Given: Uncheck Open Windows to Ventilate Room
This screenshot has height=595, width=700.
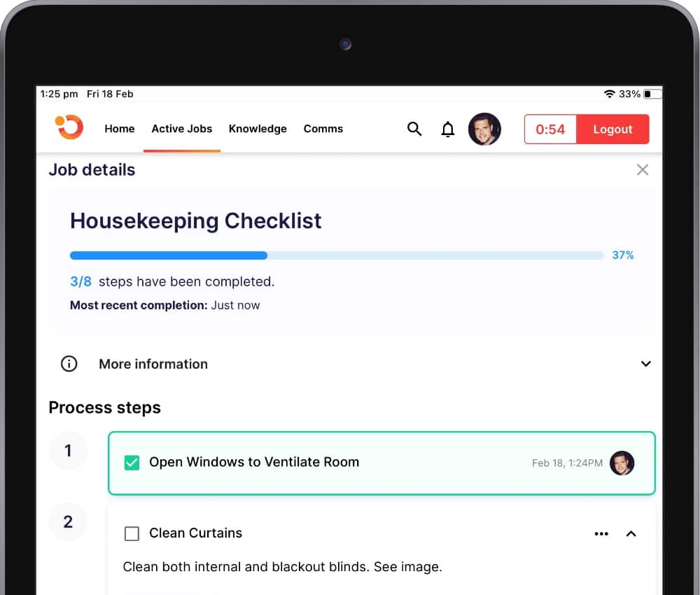Looking at the screenshot, I should (x=132, y=463).
